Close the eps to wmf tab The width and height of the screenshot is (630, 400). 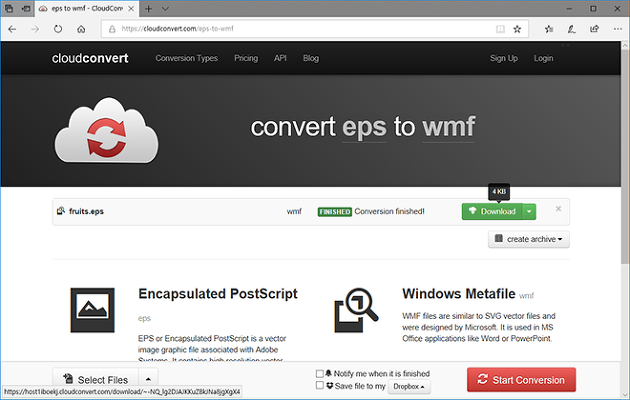(x=131, y=8)
